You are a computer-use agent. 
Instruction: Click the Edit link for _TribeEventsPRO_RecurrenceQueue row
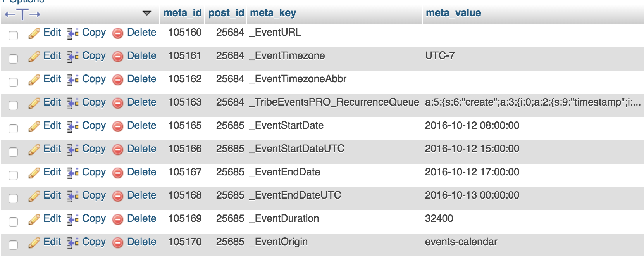pyautogui.click(x=52, y=102)
